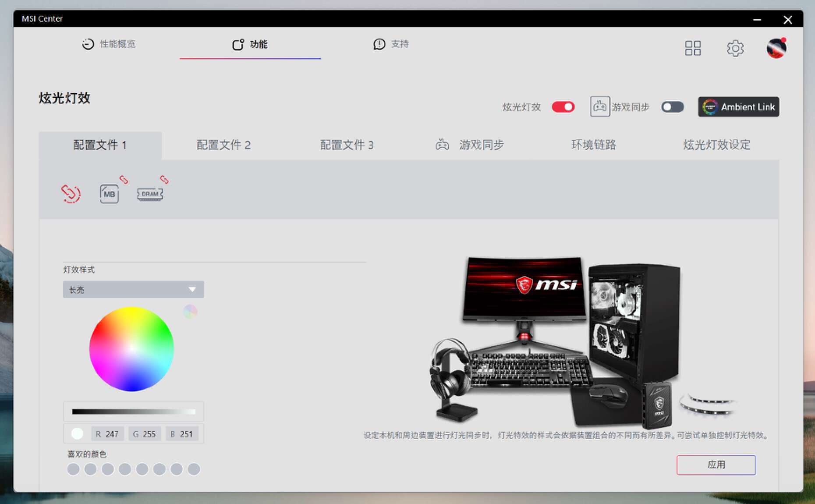Click the brightness gradient slider bar
The image size is (815, 504).
pos(133,412)
